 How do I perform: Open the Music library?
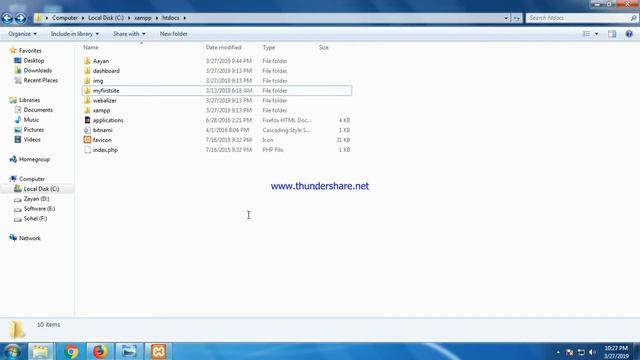tap(31, 120)
